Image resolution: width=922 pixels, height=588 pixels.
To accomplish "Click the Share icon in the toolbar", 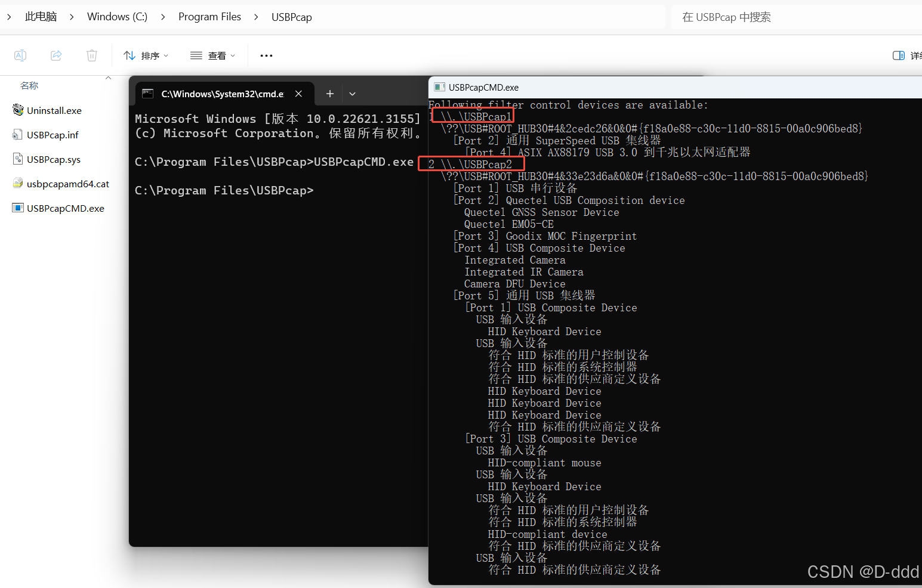I will (x=56, y=55).
